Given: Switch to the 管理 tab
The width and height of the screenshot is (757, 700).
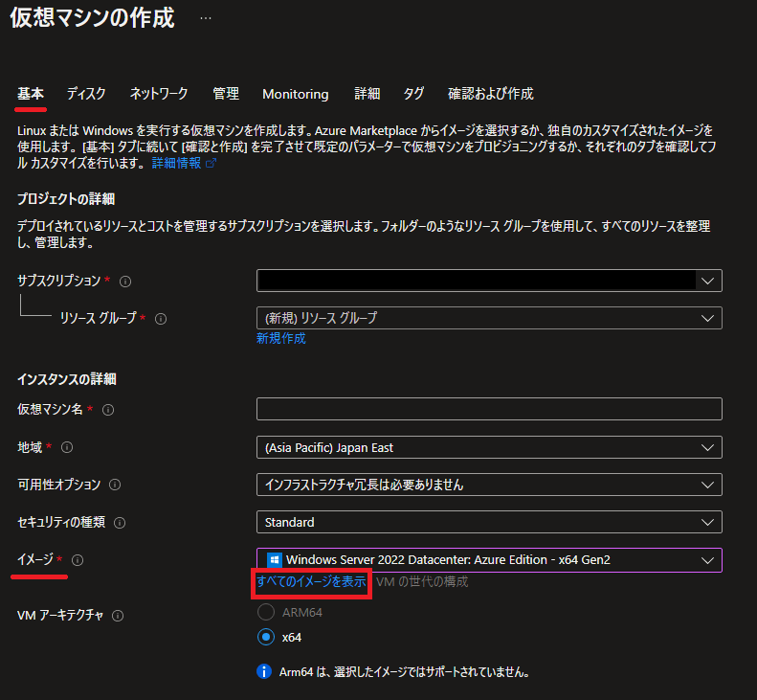Looking at the screenshot, I should click(226, 94).
